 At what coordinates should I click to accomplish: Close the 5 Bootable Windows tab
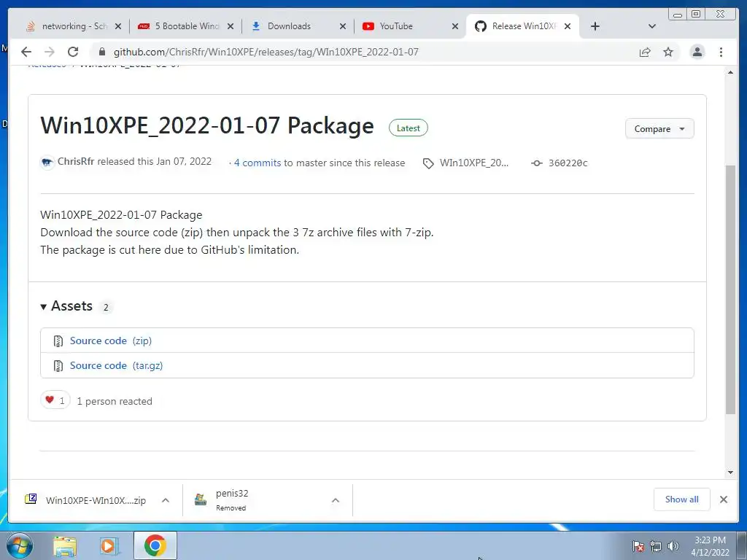(x=231, y=26)
